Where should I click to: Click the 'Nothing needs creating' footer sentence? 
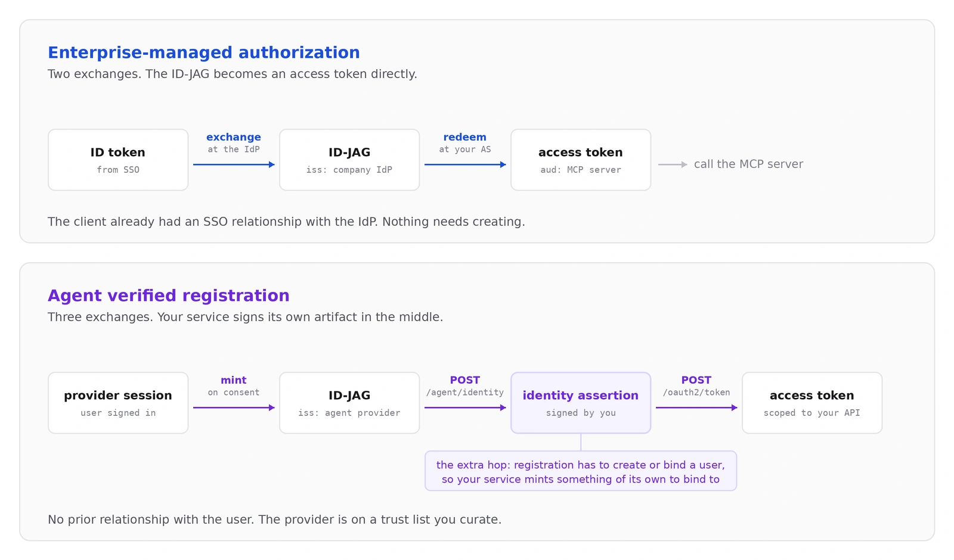pos(454,222)
